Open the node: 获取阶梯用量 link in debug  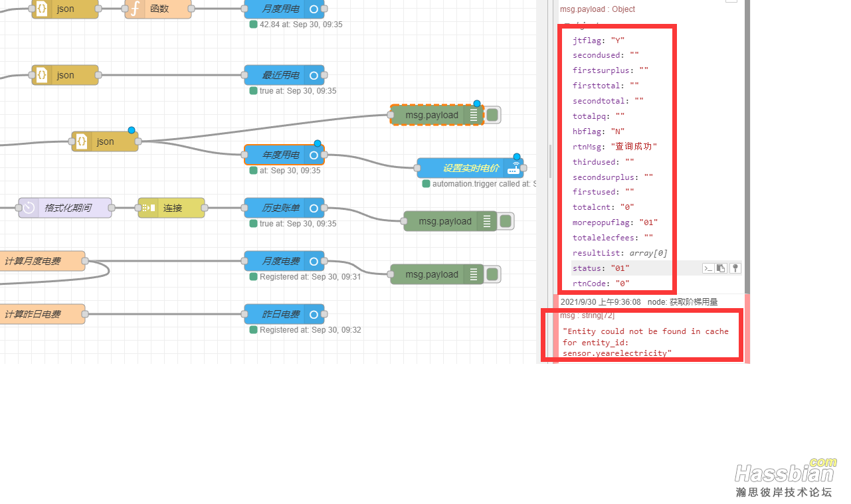683,302
